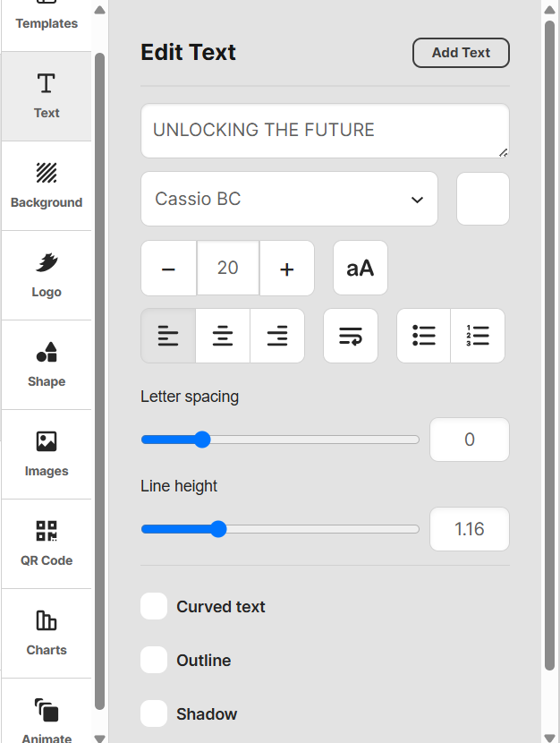Click the Add Text button

click(x=461, y=53)
